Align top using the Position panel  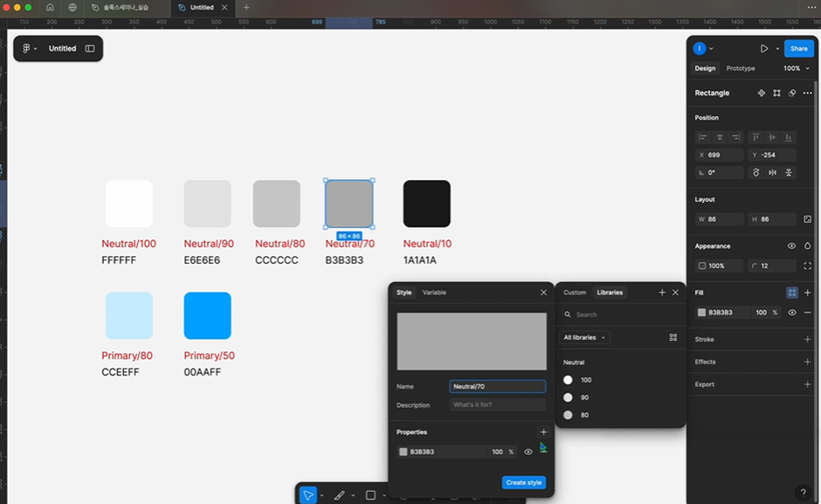click(755, 137)
